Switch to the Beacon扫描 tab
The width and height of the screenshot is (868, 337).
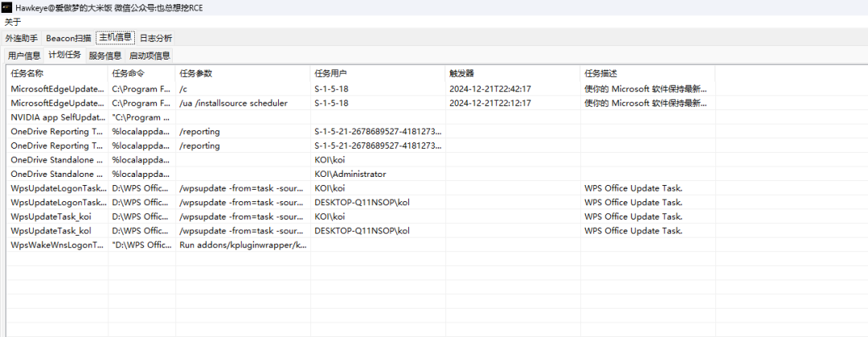coord(68,39)
